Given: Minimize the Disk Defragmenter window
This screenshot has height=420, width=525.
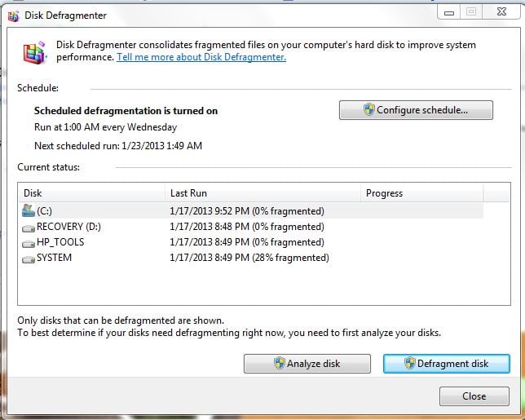Looking at the screenshot, I should pyautogui.click(x=449, y=12).
